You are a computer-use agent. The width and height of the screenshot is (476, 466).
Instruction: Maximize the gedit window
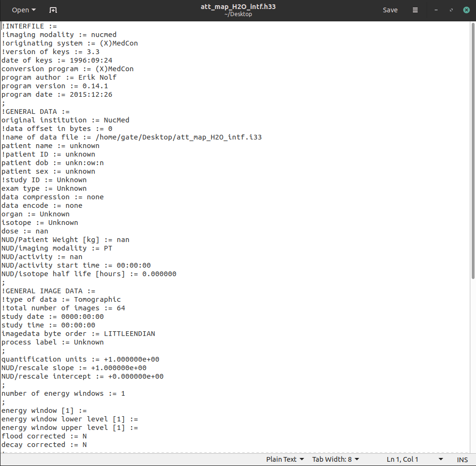[451, 10]
